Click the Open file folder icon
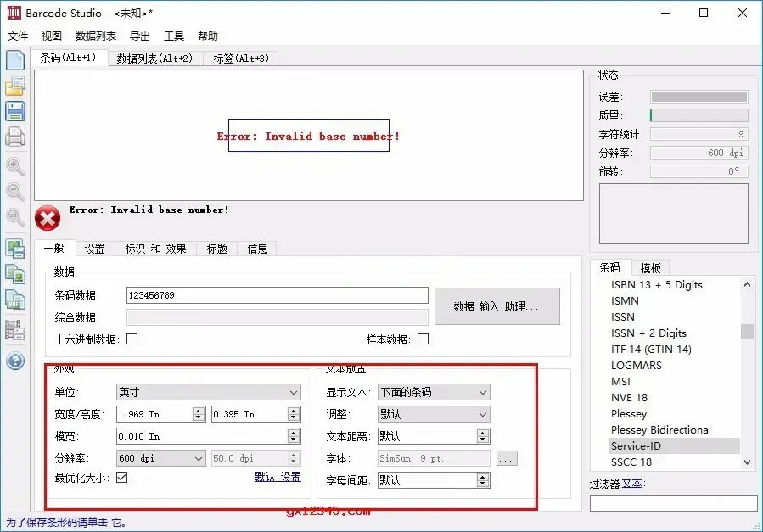The height and width of the screenshot is (532, 763). point(15,86)
